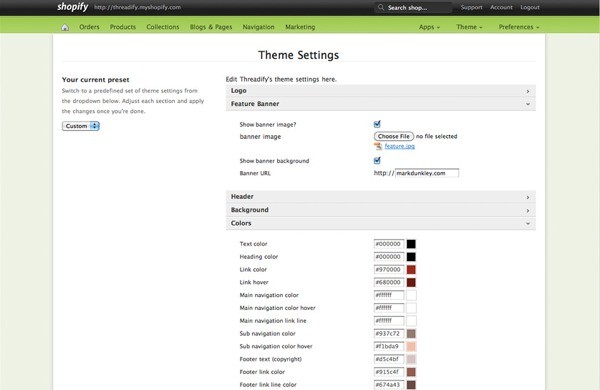Click the Link color hex field
Viewport: 600px width, 390px height.
coord(389,270)
